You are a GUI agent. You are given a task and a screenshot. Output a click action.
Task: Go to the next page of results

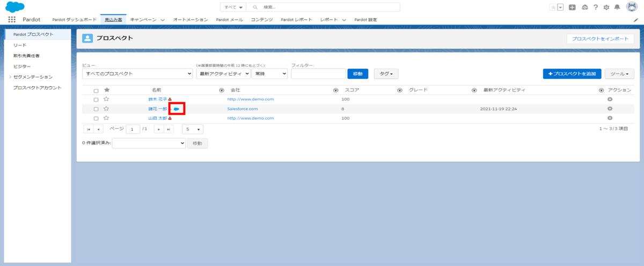tap(159, 129)
